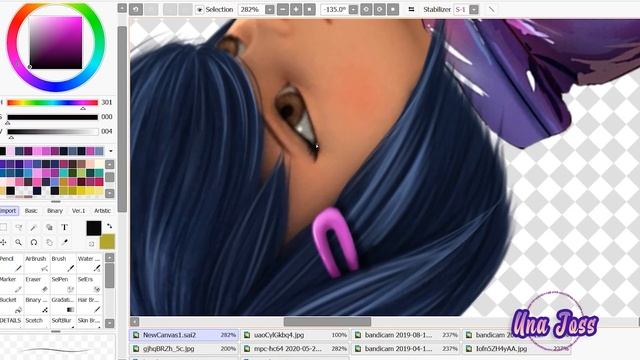Screen dimensions: 640x360
Task: Open the swatch palette options dropdown
Action: 110,151
